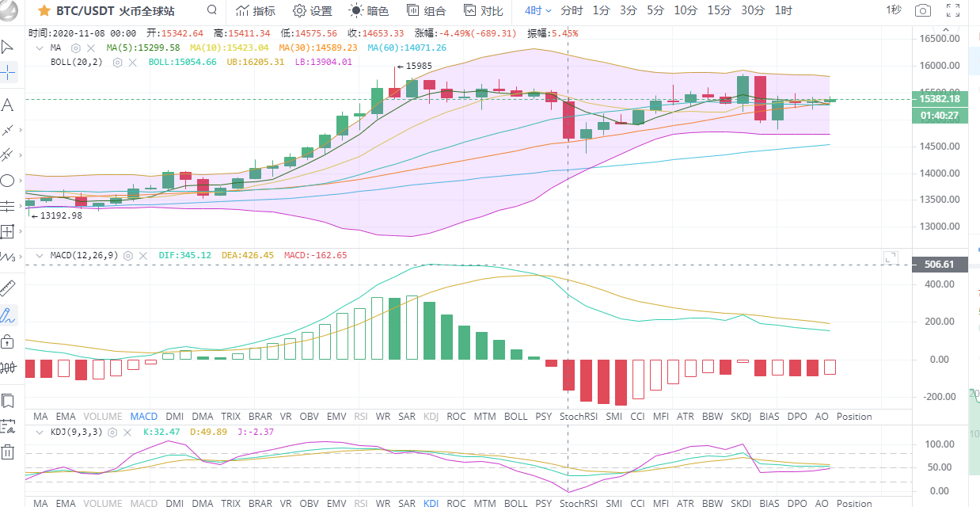Select the crosshair cursor tool

coord(7,73)
